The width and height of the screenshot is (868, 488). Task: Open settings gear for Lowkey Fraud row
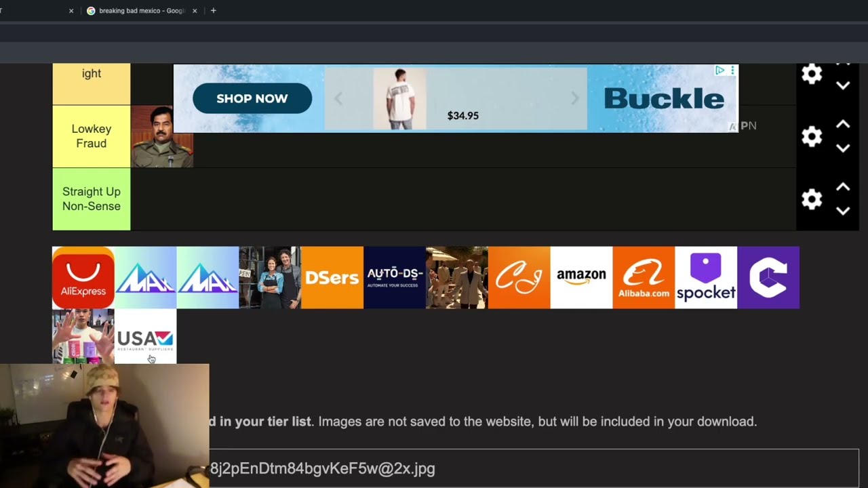812,136
